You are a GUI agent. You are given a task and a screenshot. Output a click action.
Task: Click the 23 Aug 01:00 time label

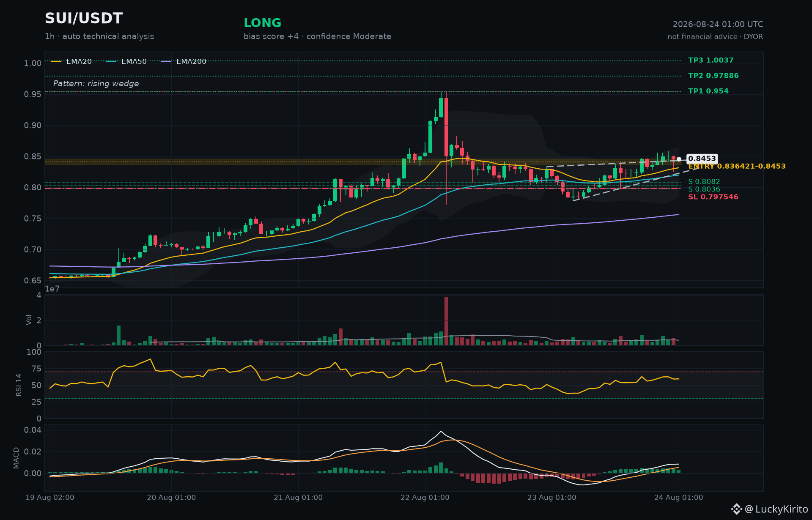click(x=552, y=498)
